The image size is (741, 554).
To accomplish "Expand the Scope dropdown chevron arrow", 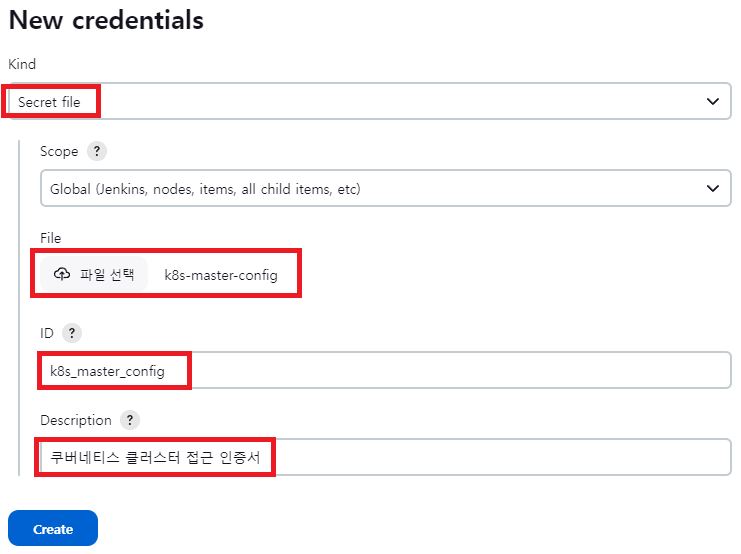I will [713, 189].
